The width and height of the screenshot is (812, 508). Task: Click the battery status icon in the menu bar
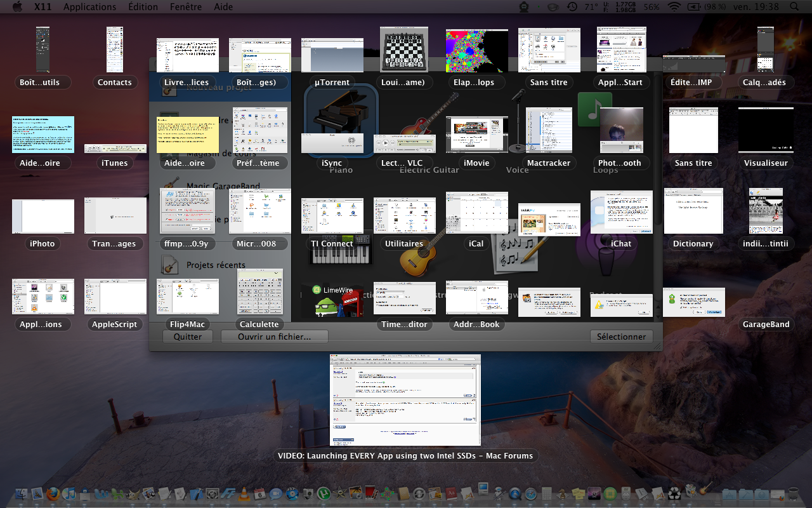(693, 7)
